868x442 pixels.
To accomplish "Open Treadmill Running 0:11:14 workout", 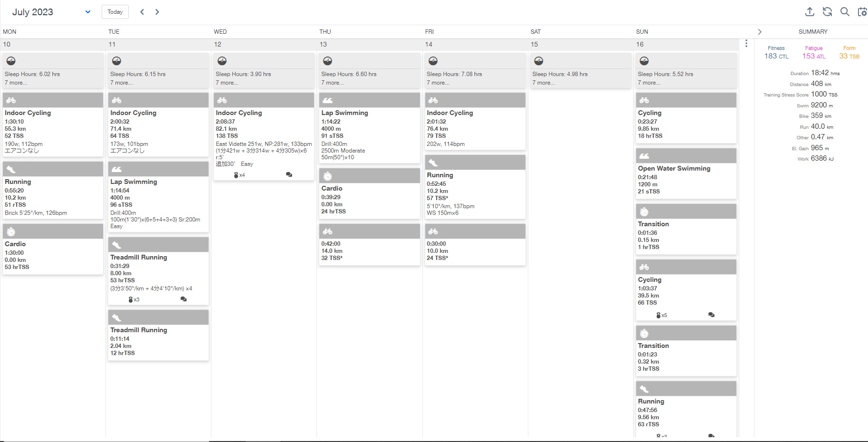I will click(158, 335).
